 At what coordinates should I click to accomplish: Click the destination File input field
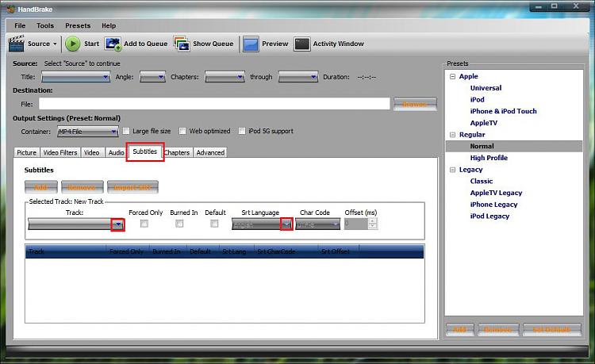[x=214, y=104]
